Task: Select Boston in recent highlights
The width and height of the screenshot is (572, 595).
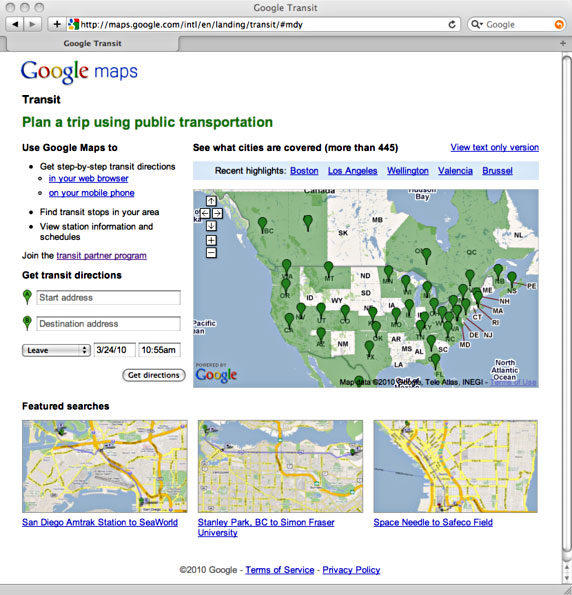Action: coord(304,171)
